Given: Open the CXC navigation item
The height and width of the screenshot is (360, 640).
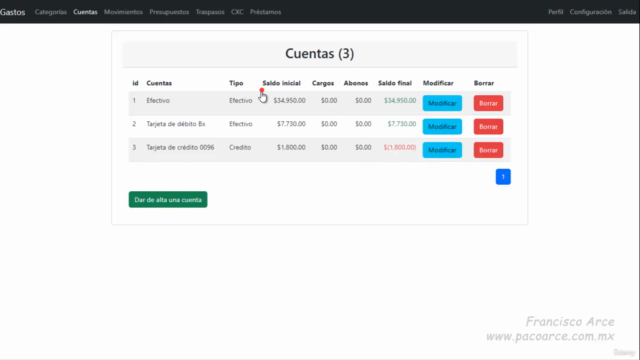Looking at the screenshot, I should click(237, 12).
